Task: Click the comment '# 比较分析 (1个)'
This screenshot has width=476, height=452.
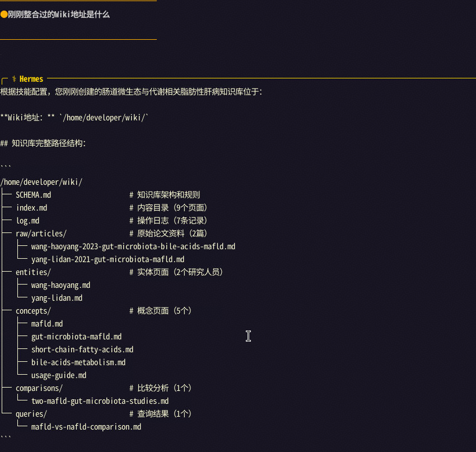Action: coord(161,388)
